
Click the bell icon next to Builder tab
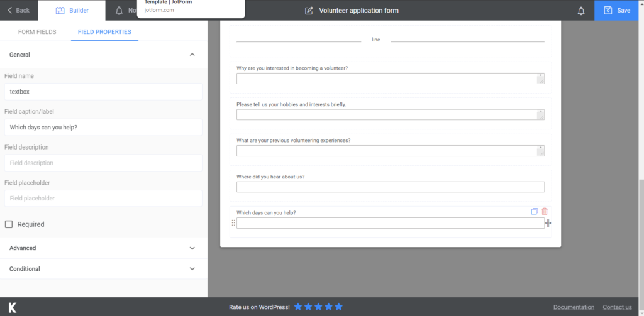click(x=119, y=11)
